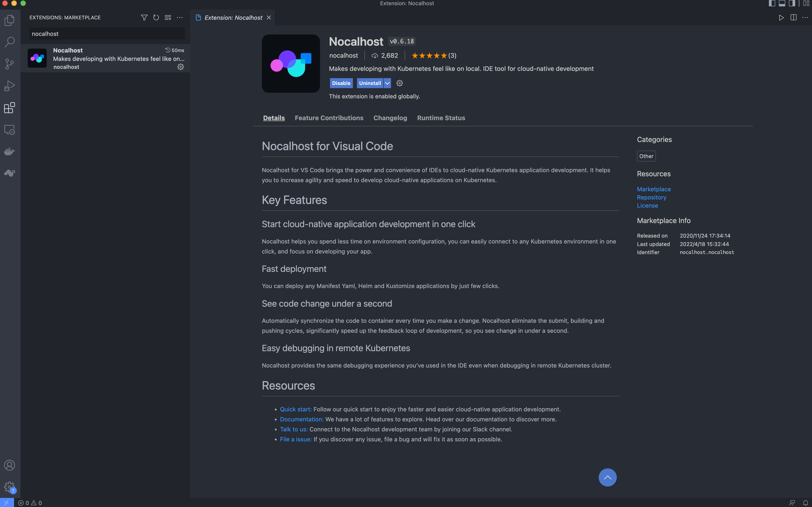Split the editor to the right
Image resolution: width=812 pixels, height=507 pixels.
pyautogui.click(x=793, y=17)
